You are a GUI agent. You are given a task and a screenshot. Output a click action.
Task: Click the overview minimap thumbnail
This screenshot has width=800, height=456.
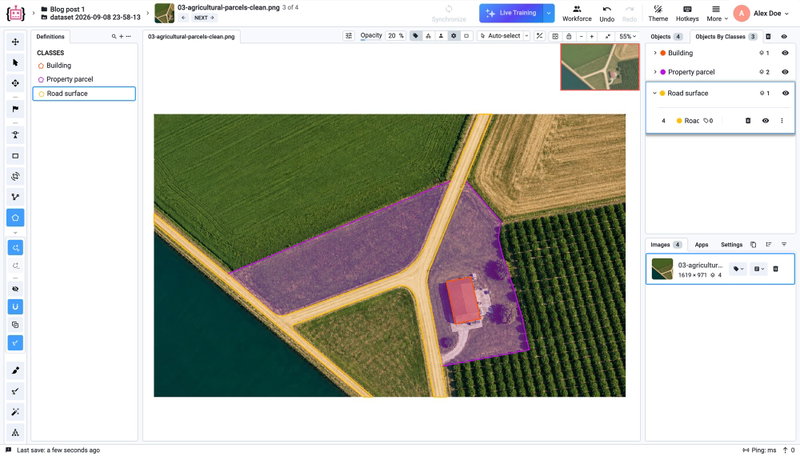coord(599,67)
